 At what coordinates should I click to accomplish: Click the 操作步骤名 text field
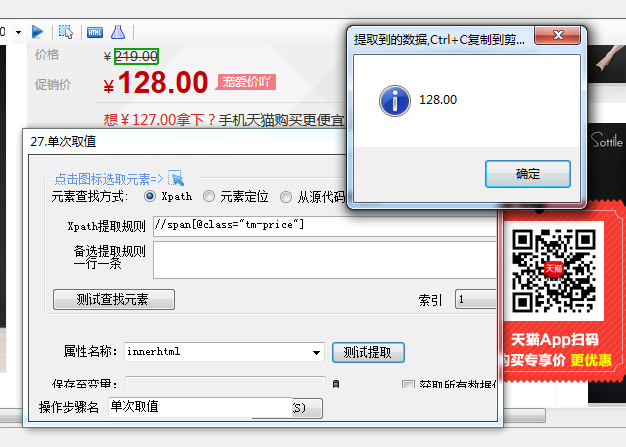click(200, 407)
